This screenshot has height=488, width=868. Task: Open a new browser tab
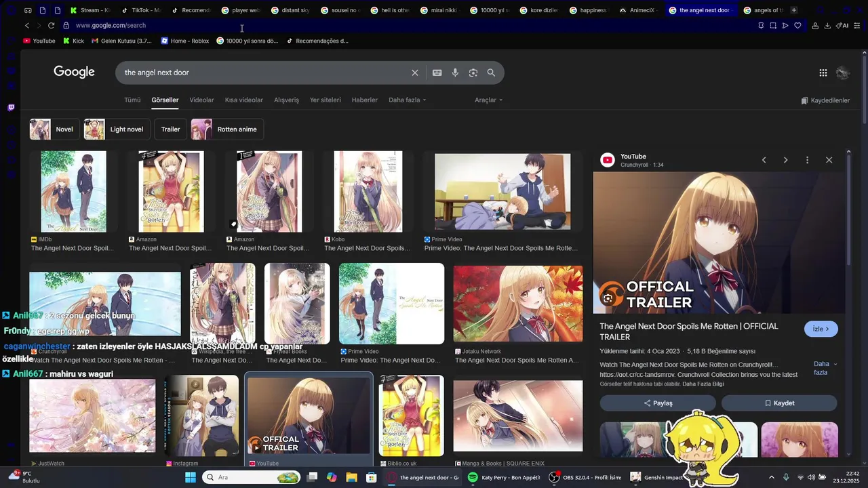tap(794, 10)
